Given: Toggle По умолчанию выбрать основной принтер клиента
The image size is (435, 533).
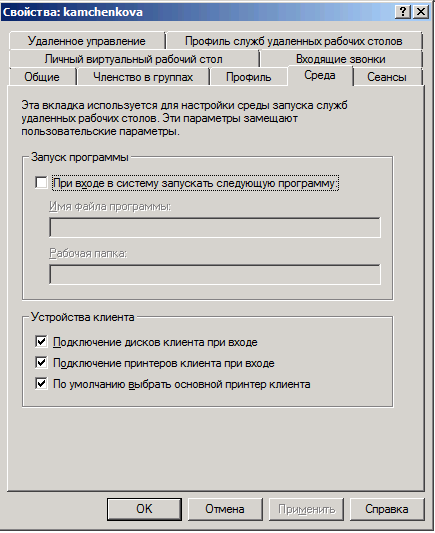Looking at the screenshot, I should click(x=41, y=384).
